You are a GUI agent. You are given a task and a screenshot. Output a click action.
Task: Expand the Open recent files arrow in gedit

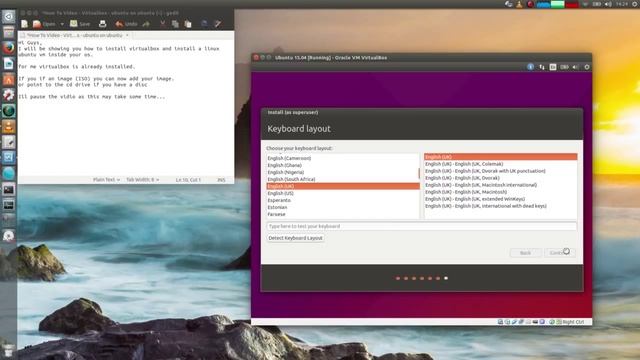point(62,24)
